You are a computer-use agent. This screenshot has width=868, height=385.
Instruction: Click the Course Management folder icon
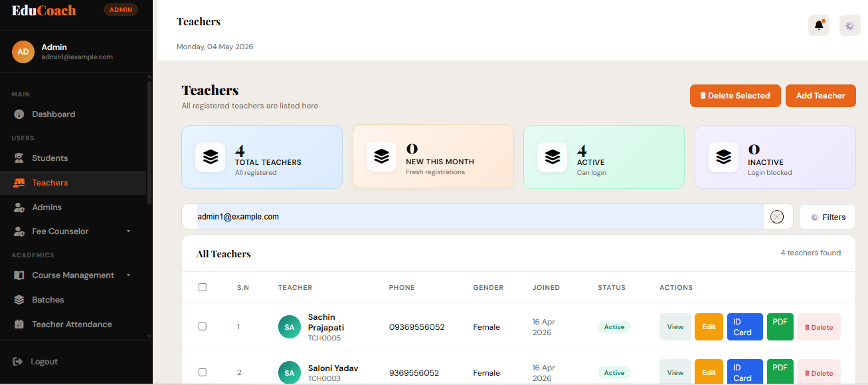tap(19, 275)
